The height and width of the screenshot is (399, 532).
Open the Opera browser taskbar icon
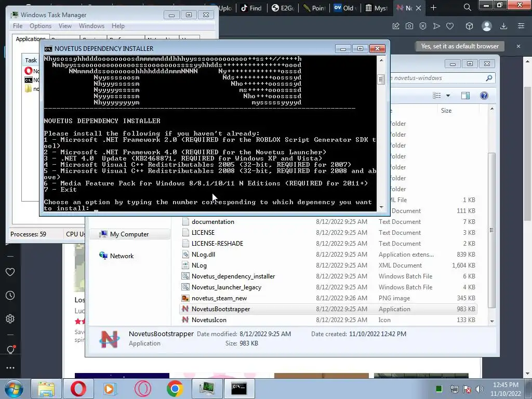(78, 389)
